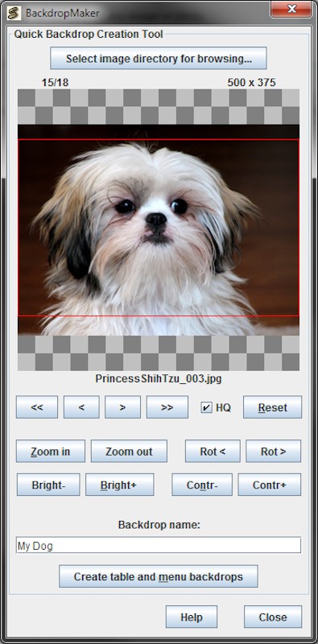Close the window with the red X button
The height and width of the screenshot is (644, 318).
click(291, 9)
